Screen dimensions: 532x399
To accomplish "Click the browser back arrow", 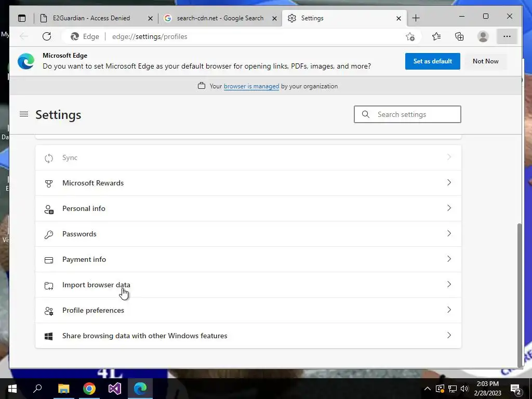I will 24,36.
